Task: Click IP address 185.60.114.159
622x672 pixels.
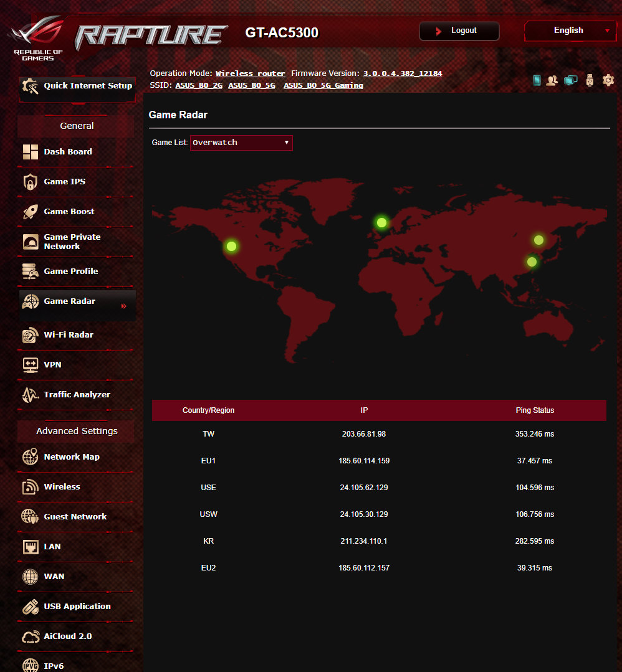Action: tap(364, 461)
